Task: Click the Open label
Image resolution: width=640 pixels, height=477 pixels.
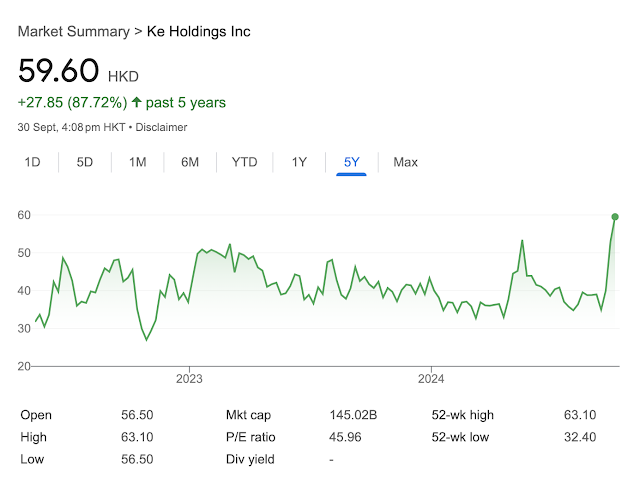Action: [36, 415]
